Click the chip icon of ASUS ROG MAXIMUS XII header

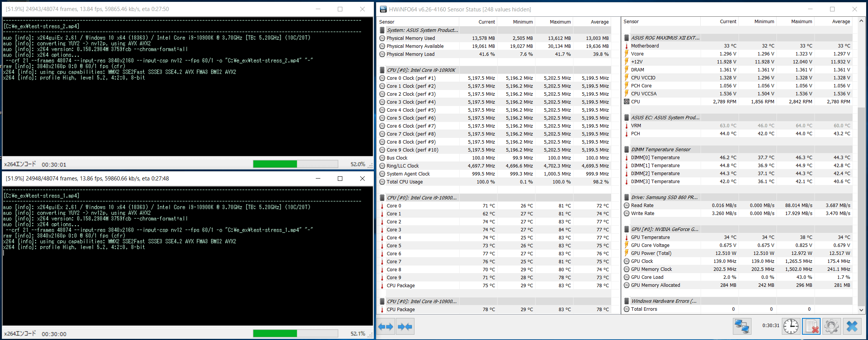[627, 38]
